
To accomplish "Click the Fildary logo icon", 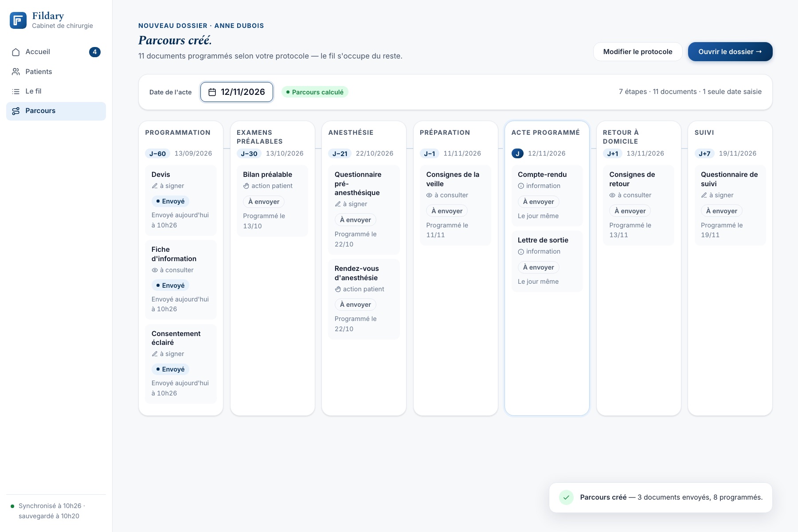I will point(18,20).
